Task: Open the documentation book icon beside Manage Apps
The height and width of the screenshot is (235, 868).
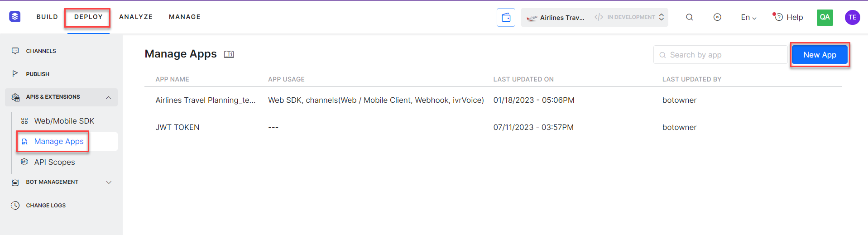Action: 229,54
